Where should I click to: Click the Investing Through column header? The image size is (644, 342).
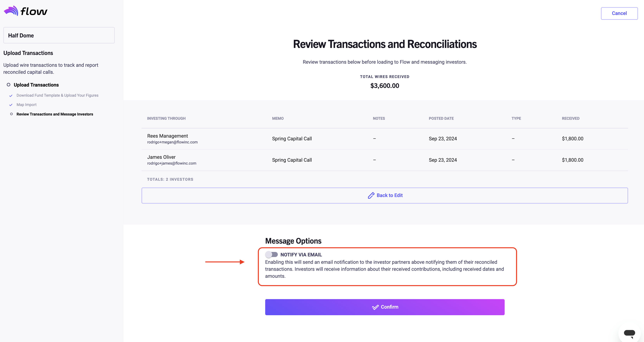(166, 118)
